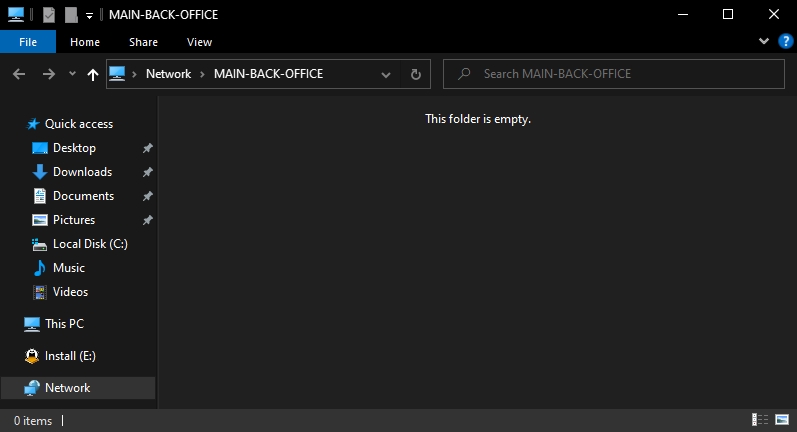Expand the ribbon with the chevron
This screenshot has height=432, width=797.
[764, 42]
